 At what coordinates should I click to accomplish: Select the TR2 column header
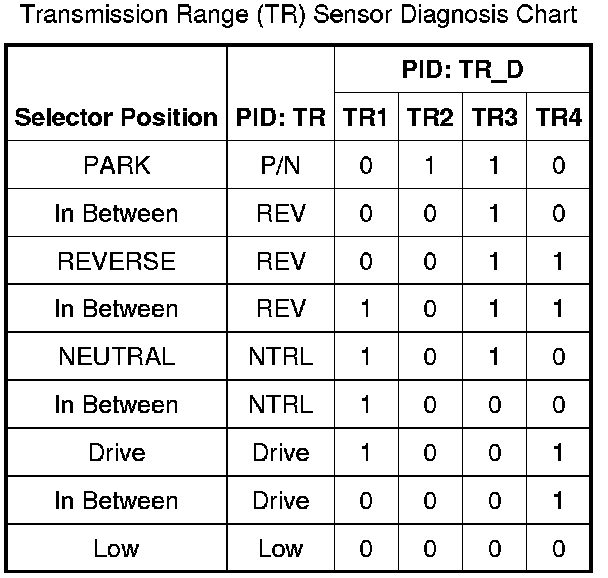[430, 117]
